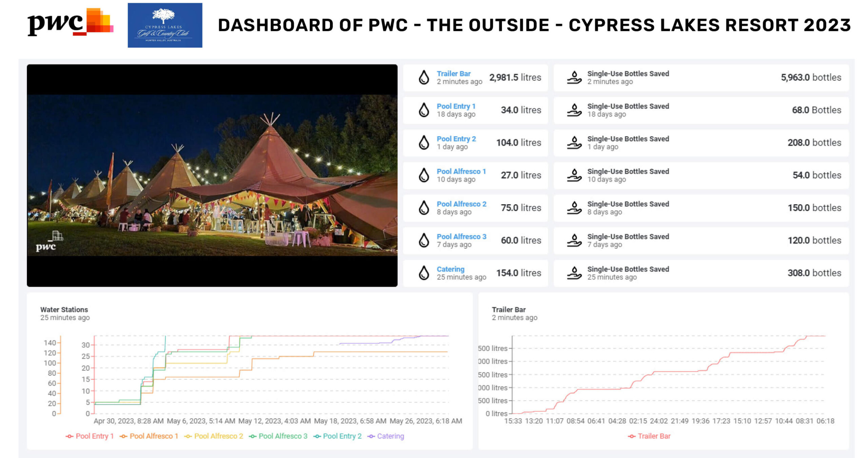Screen dimensions: 868x458
Task: Click the tipi tents event photo
Action: (212, 175)
